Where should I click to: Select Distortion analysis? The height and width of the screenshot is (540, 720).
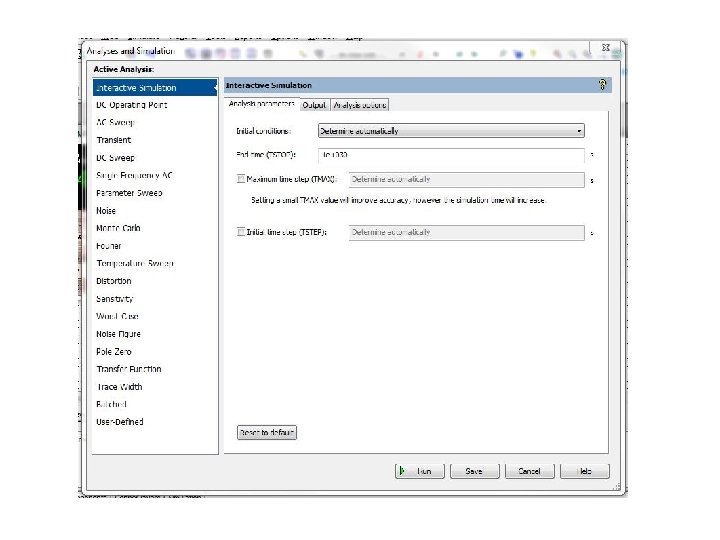(155, 281)
